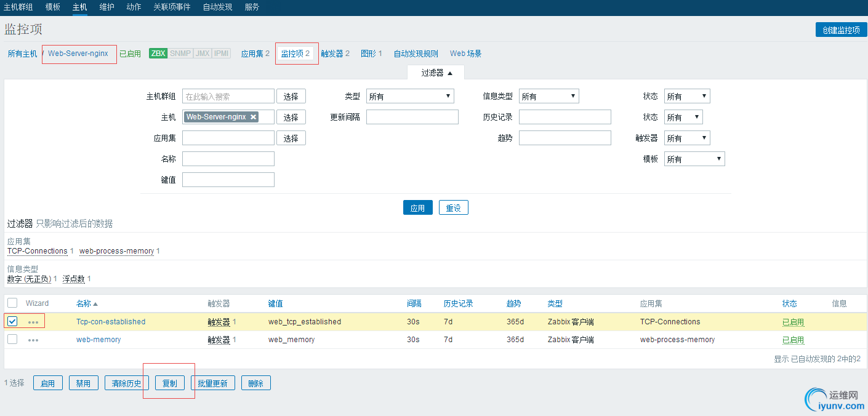Click 选择 next to 主机 field

click(x=291, y=117)
